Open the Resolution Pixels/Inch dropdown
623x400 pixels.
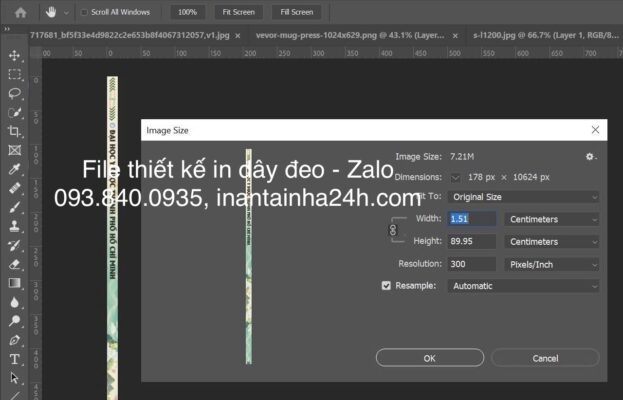tap(553, 264)
